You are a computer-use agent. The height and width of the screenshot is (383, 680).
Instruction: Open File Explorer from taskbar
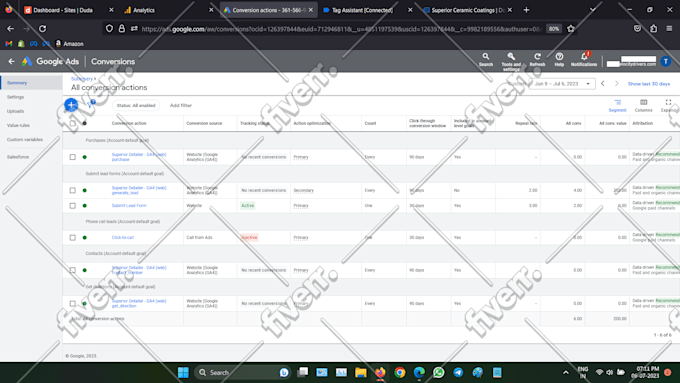[361, 372]
